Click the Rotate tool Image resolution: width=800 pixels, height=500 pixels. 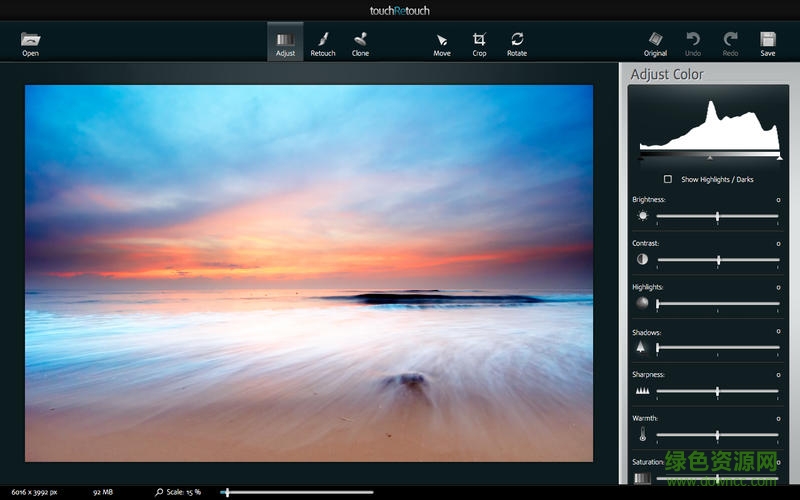517,43
